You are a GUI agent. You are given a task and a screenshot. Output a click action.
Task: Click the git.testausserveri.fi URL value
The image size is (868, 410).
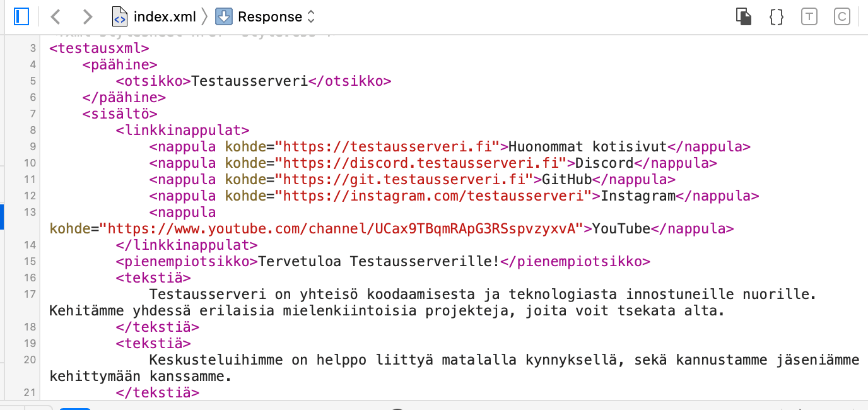(x=407, y=180)
